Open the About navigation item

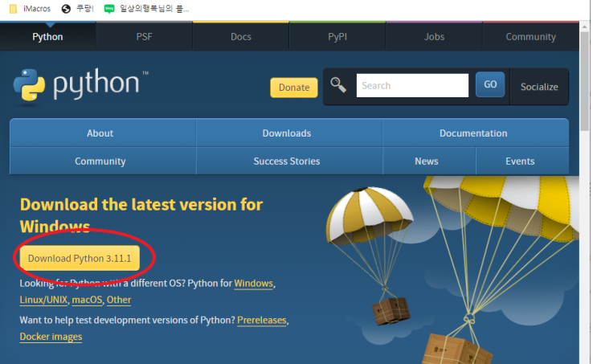(x=100, y=133)
